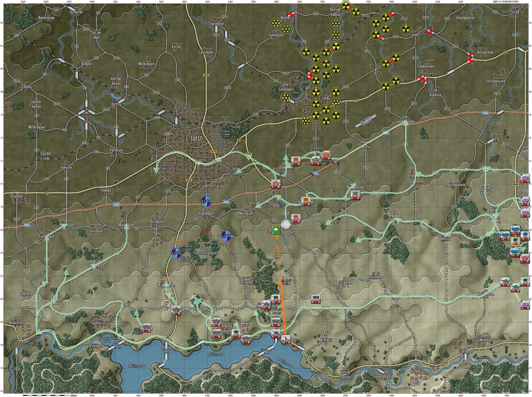This screenshot has width=532, height=397.
Task: Select the unit counter at Neuengeseke
Action: [x=355, y=195]
